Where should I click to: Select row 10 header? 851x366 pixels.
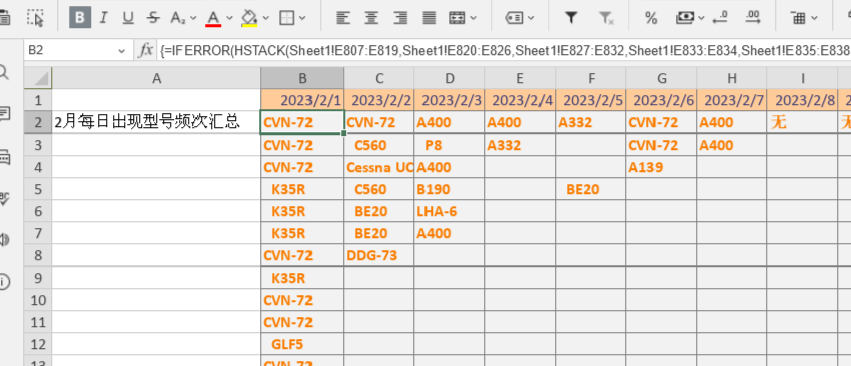point(38,300)
